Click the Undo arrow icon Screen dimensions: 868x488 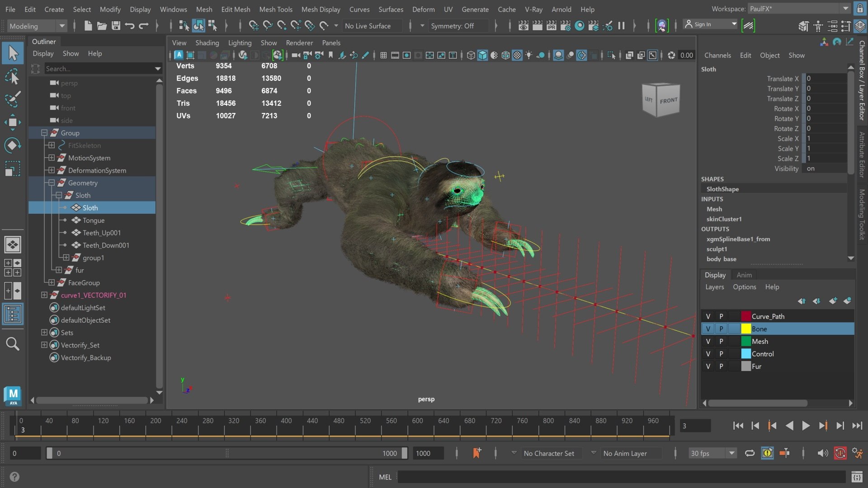130,26
